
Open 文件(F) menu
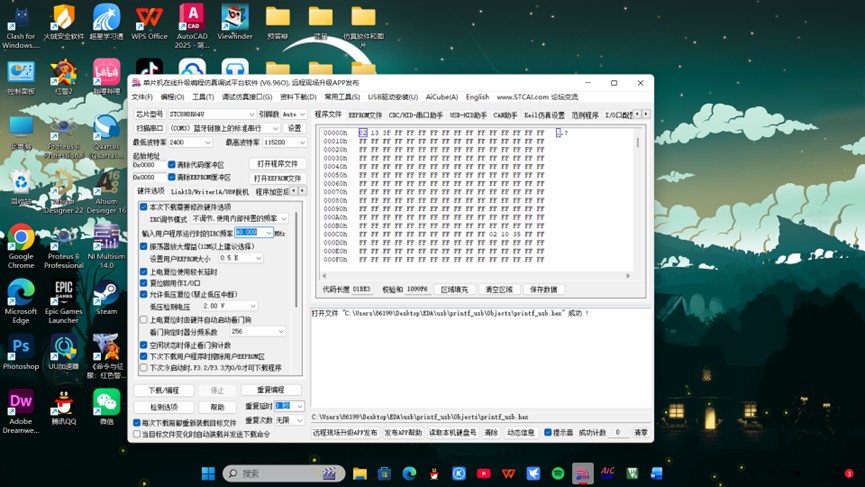pos(142,97)
